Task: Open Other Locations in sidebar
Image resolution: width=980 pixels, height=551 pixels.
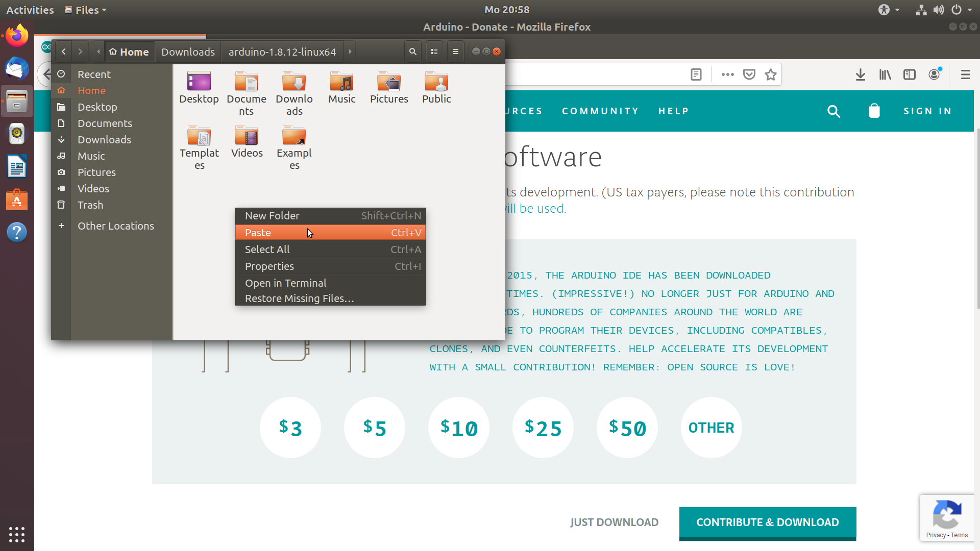Action: [x=112, y=226]
